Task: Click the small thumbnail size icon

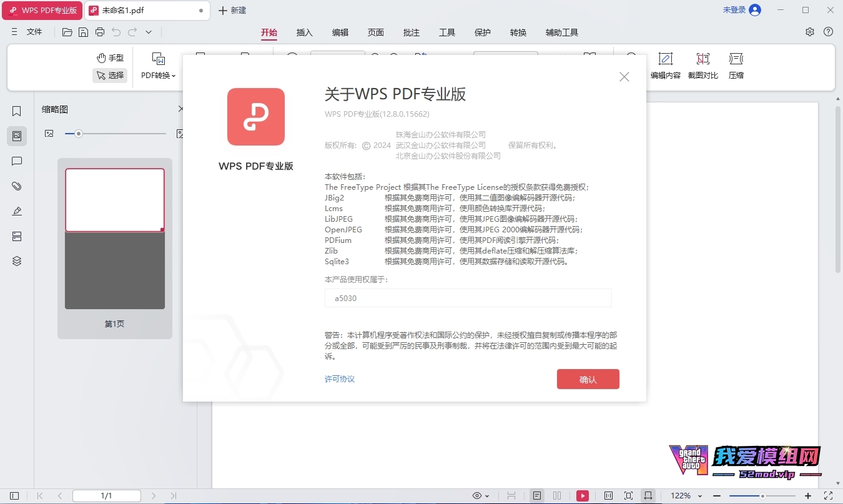Action: click(49, 134)
